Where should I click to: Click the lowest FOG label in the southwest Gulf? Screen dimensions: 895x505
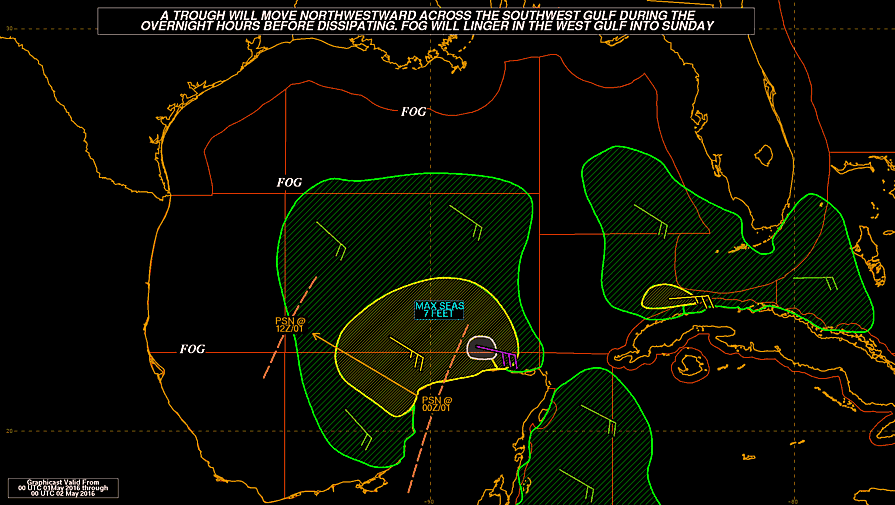(192, 349)
